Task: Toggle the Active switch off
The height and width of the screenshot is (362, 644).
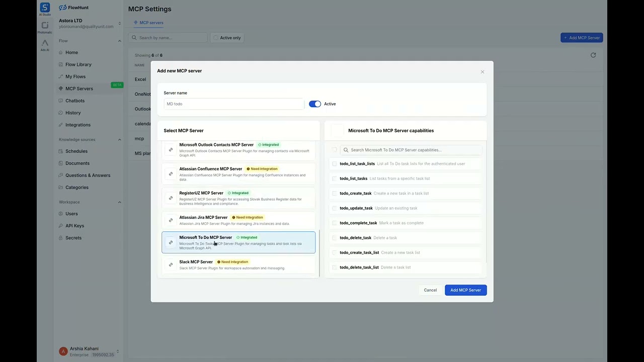Action: [x=315, y=104]
